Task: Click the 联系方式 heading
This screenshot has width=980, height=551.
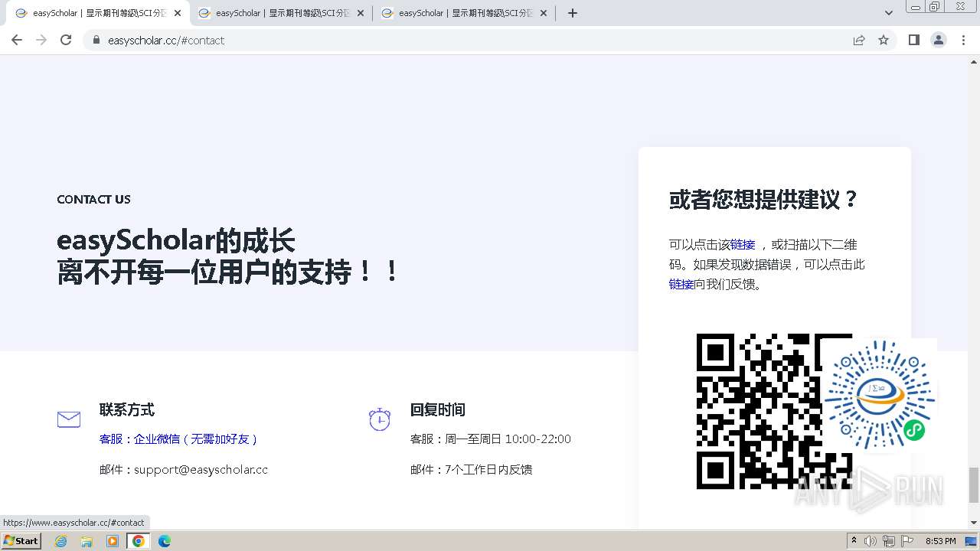Action: (x=127, y=410)
